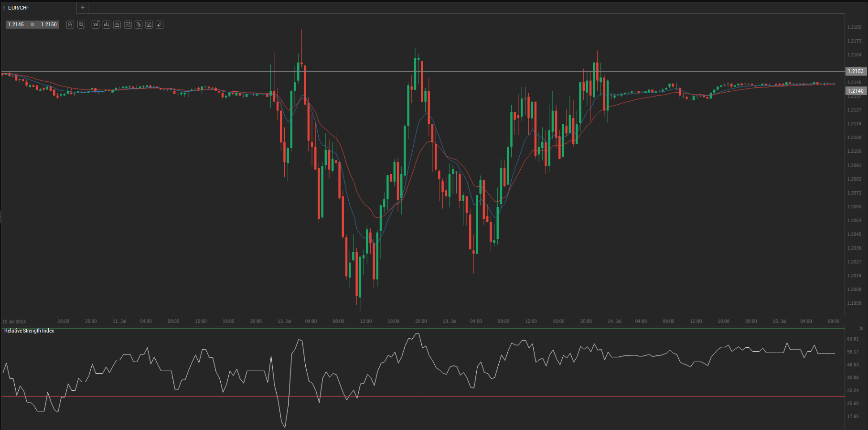This screenshot has height=430, width=868.
Task: Click the 1.2145 sell price
Action: 16,24
